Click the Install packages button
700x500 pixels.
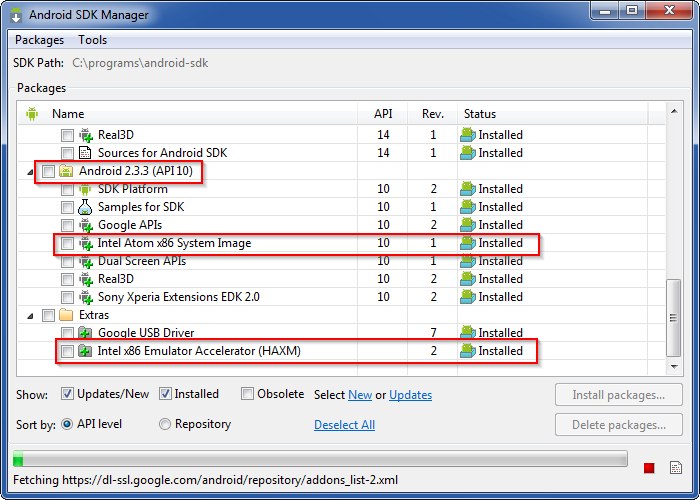(x=619, y=395)
